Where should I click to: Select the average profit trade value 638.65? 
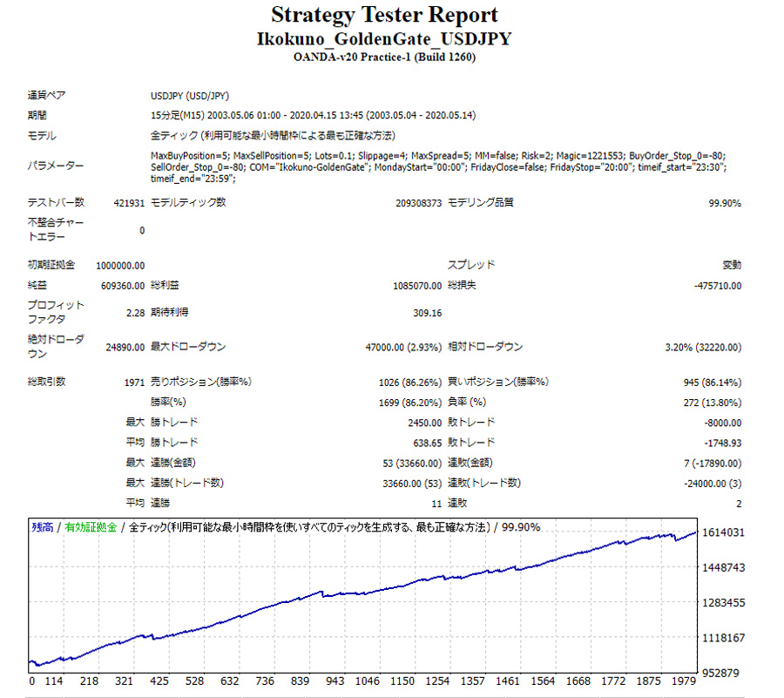428,443
